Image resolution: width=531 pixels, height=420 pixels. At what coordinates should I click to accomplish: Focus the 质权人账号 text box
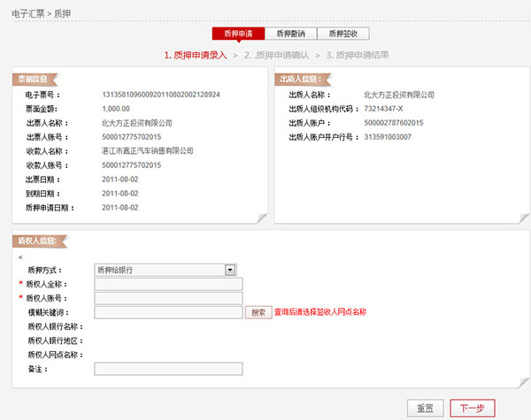pyautogui.click(x=167, y=298)
